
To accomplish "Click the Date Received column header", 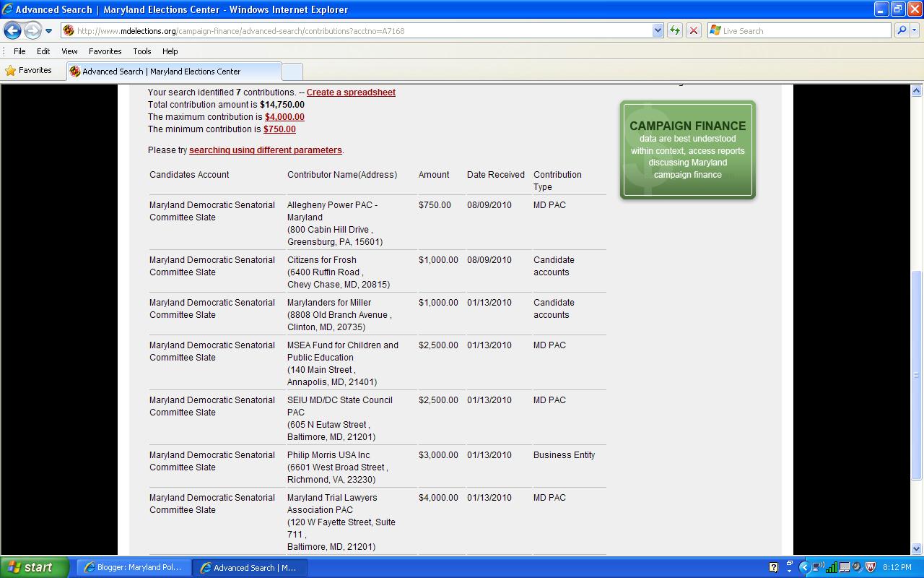I will (496, 175).
